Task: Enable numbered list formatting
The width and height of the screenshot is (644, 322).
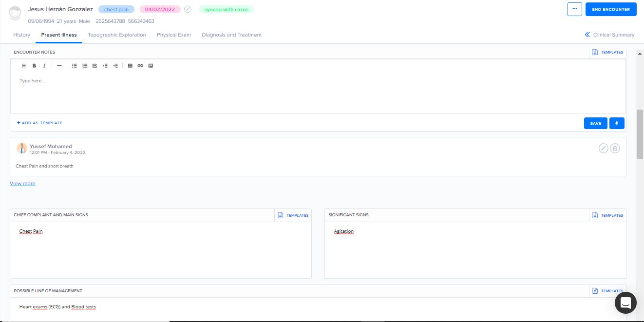Action: pyautogui.click(x=84, y=66)
